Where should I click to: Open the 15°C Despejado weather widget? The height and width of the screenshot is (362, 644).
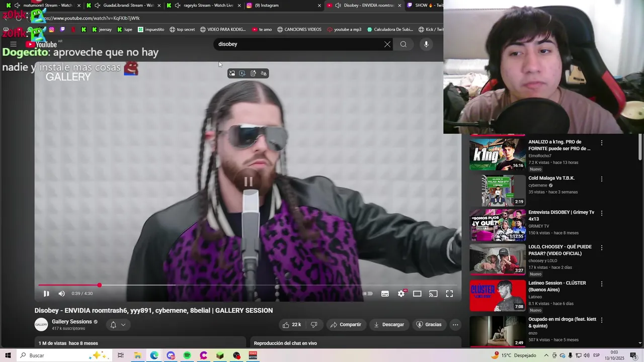click(514, 355)
